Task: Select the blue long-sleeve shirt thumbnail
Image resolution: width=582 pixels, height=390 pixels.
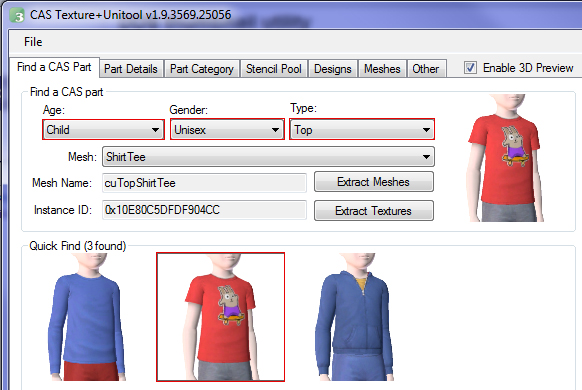Action: click(86, 317)
